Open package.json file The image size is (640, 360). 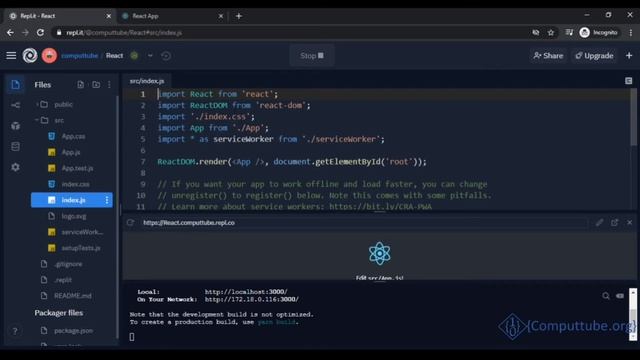73,331
